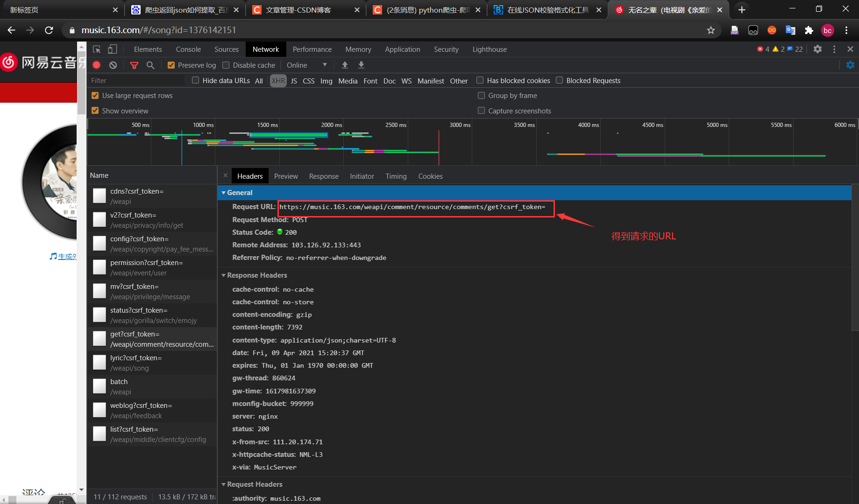Enable Group by frame
859x504 pixels.
tap(481, 95)
